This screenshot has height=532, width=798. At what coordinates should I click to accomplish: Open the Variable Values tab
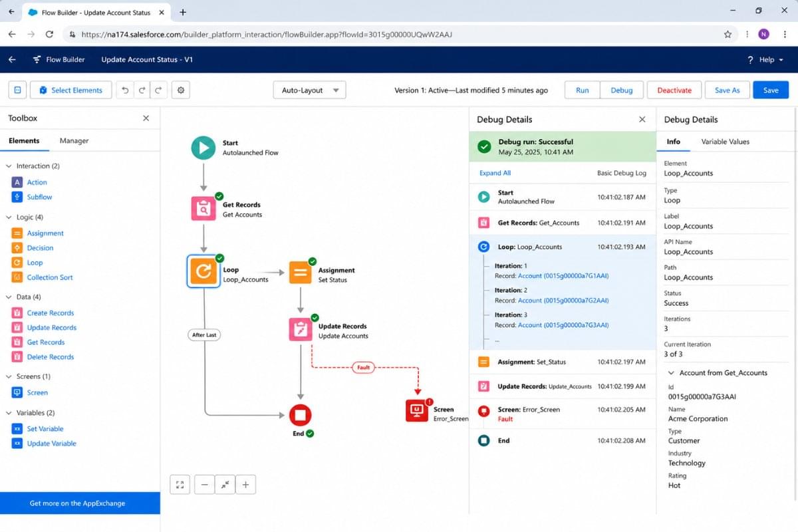tap(726, 142)
